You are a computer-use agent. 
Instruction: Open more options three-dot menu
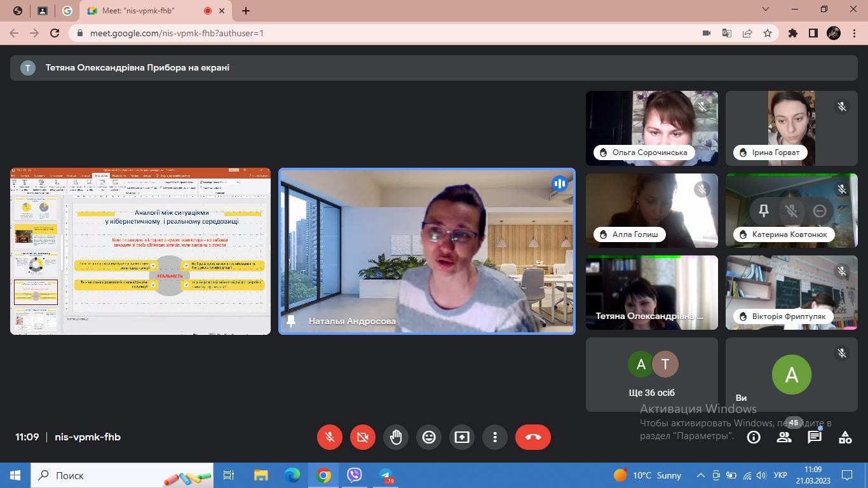click(x=495, y=437)
